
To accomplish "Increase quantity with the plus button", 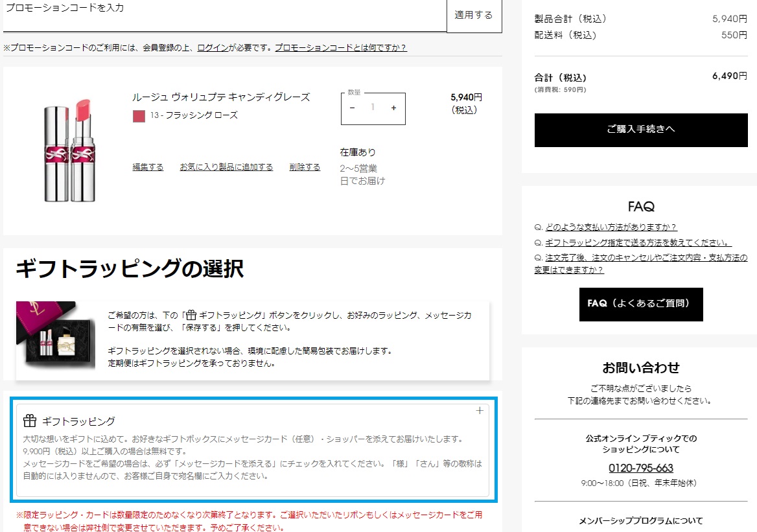I will pos(393,108).
